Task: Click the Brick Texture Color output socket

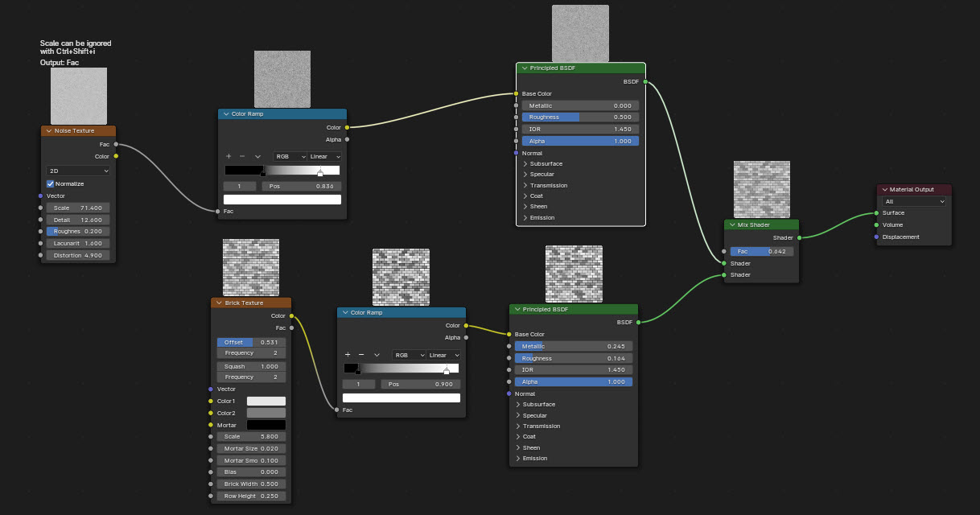Action: pos(291,315)
